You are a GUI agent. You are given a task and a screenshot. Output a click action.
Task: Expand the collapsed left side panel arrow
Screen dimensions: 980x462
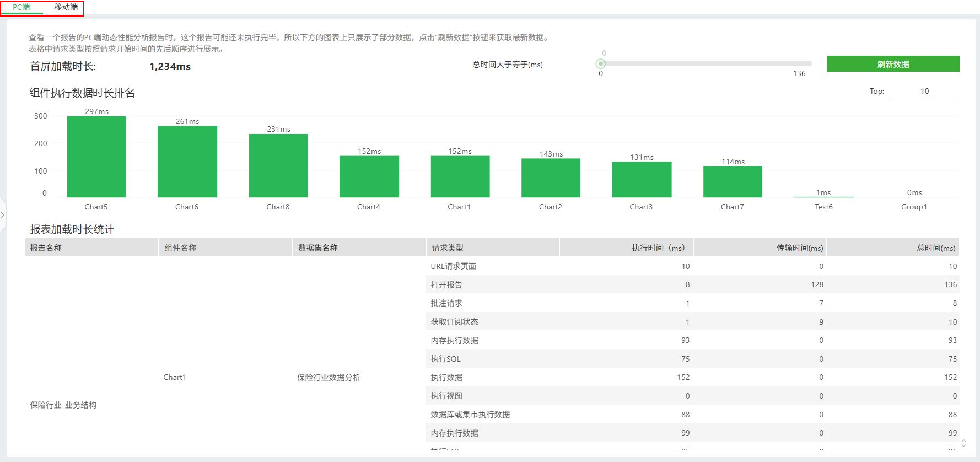point(3,215)
